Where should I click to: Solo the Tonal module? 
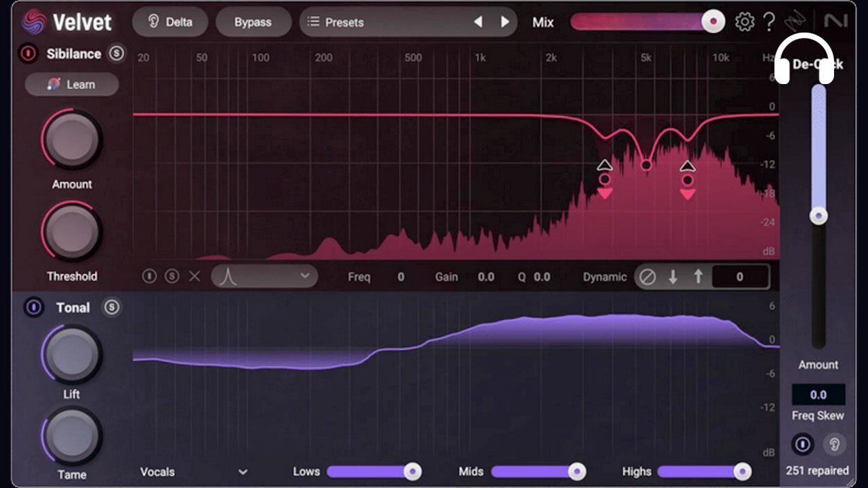click(x=112, y=307)
